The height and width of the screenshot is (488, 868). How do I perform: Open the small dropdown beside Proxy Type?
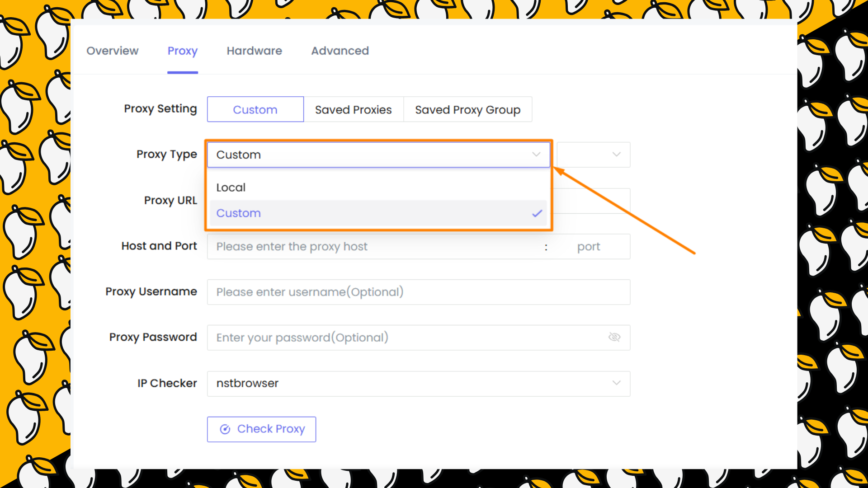[x=594, y=155]
